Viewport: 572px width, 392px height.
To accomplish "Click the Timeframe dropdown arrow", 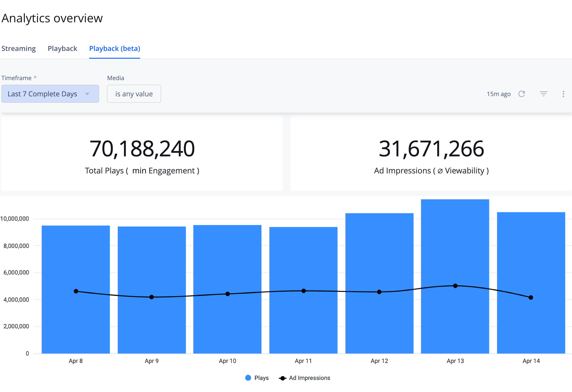I will click(x=87, y=94).
